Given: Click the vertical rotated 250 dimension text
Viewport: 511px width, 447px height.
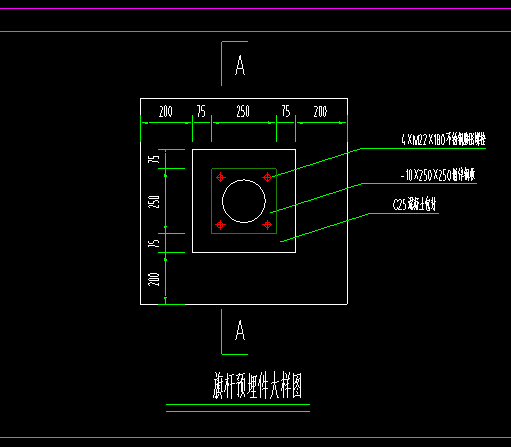Looking at the screenshot, I should [154, 202].
